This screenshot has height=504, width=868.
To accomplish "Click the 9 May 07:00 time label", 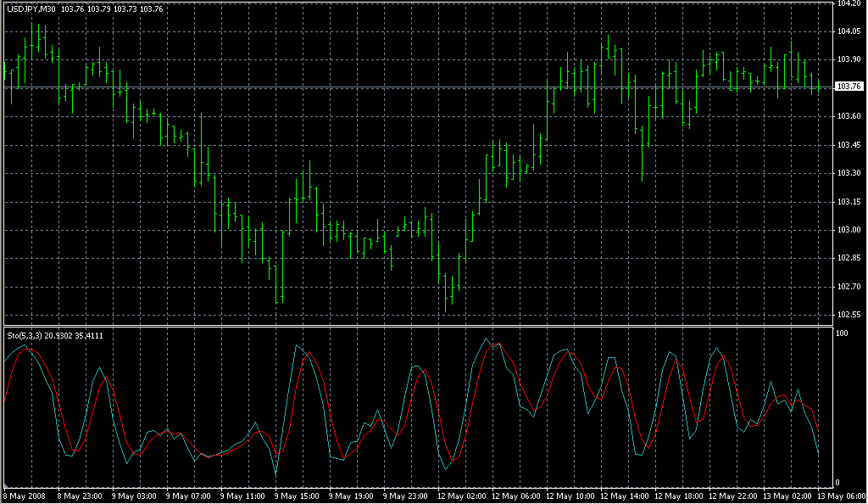I will (189, 496).
